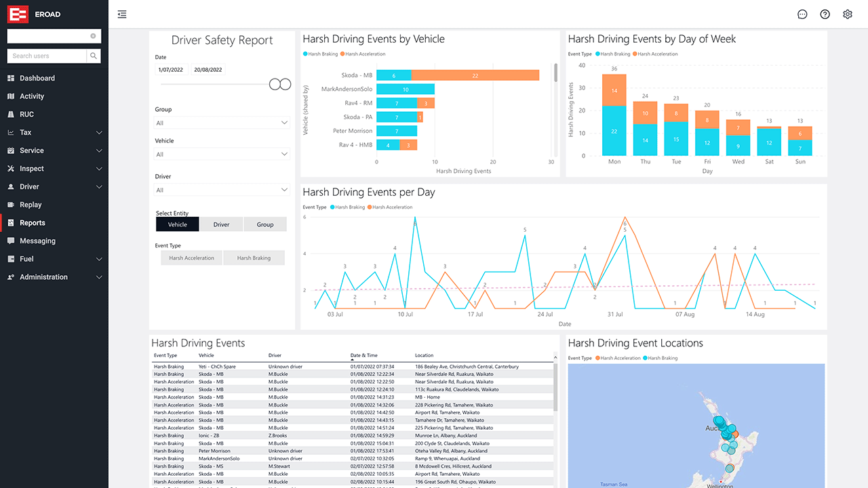Screen dimensions: 868x488
Task: Click the Yeti - ChCh Spare table row
Action: coord(353,367)
